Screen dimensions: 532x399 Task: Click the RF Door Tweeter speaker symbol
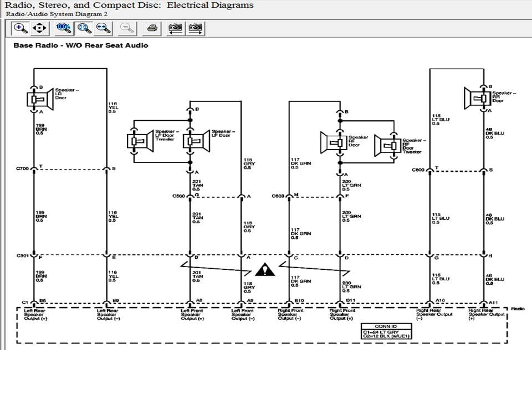(x=387, y=146)
